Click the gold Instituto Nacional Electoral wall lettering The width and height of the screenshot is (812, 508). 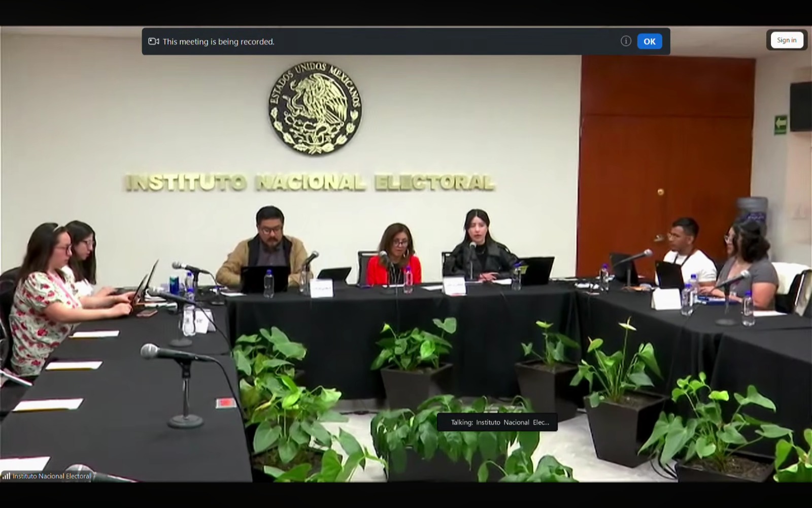click(x=310, y=183)
